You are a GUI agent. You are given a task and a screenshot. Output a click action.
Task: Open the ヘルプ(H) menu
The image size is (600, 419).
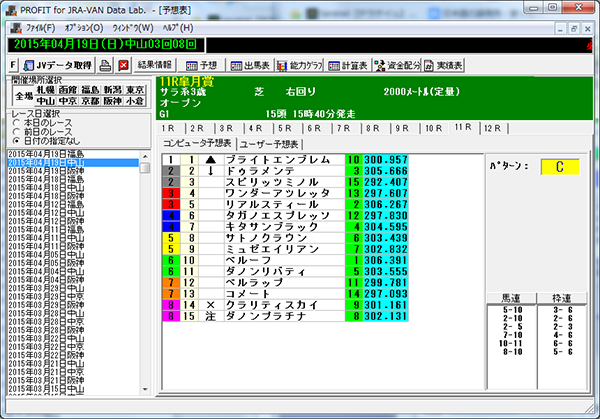178,28
